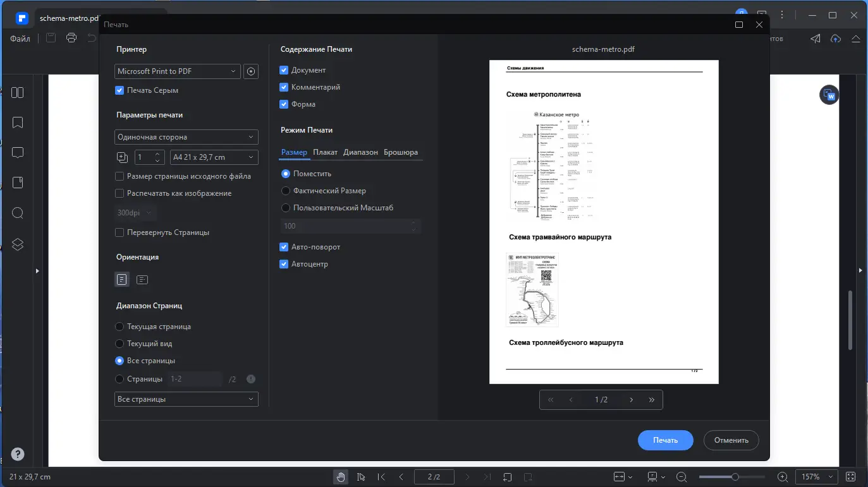Screen dimensions: 868x487
Task: Select landscape orientation icon
Action: [143, 279]
